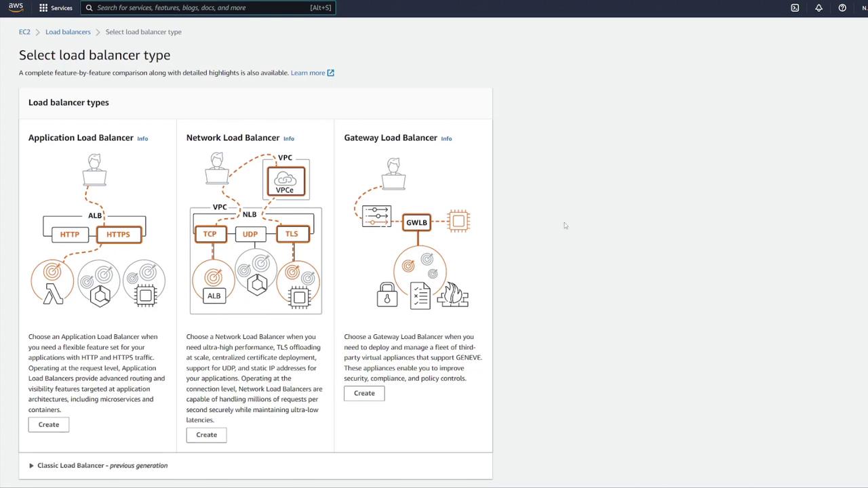868x488 pixels.
Task: Click the "Gateway Load Balancer" card title
Action: click(391, 138)
